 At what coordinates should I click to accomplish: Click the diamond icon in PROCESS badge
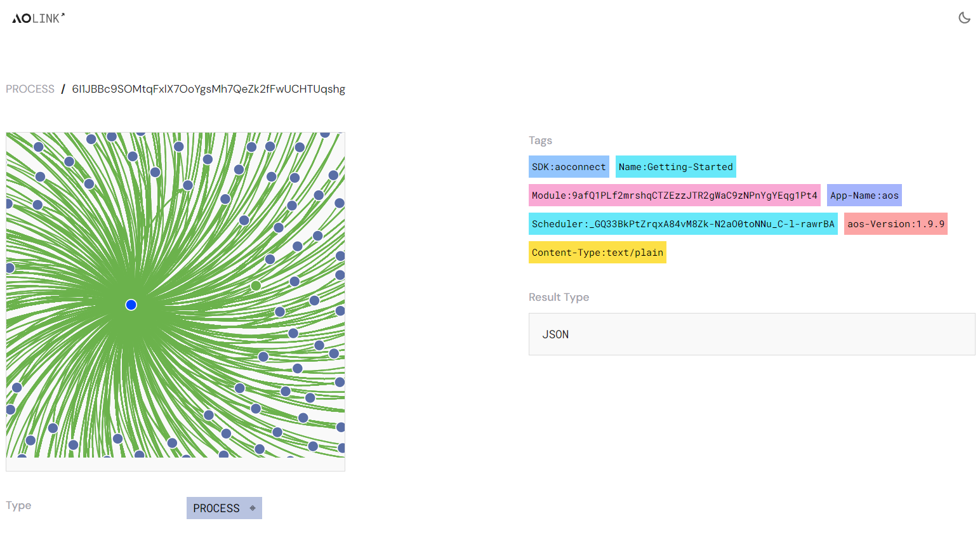(x=253, y=508)
